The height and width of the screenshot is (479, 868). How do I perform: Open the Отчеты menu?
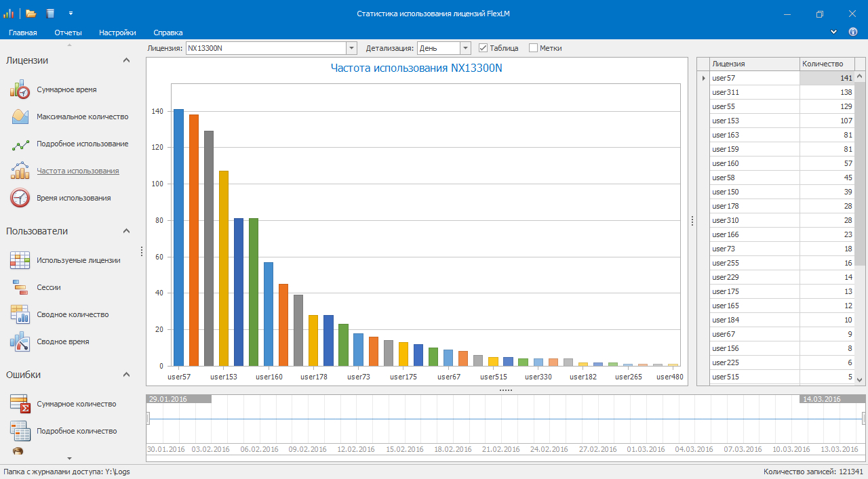click(68, 33)
